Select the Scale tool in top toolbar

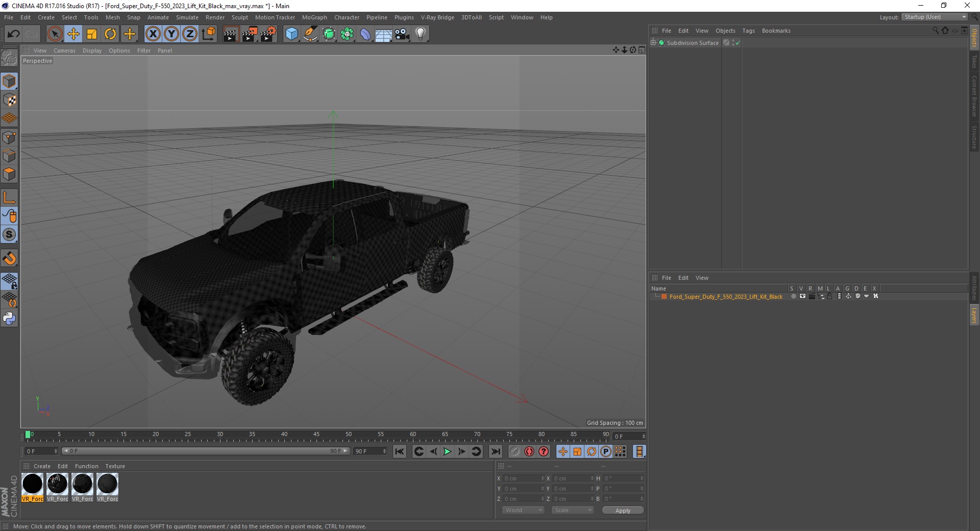[x=92, y=34]
